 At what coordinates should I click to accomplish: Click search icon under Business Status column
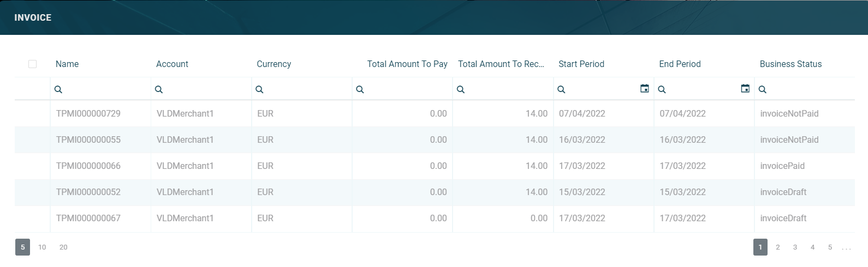click(x=763, y=89)
